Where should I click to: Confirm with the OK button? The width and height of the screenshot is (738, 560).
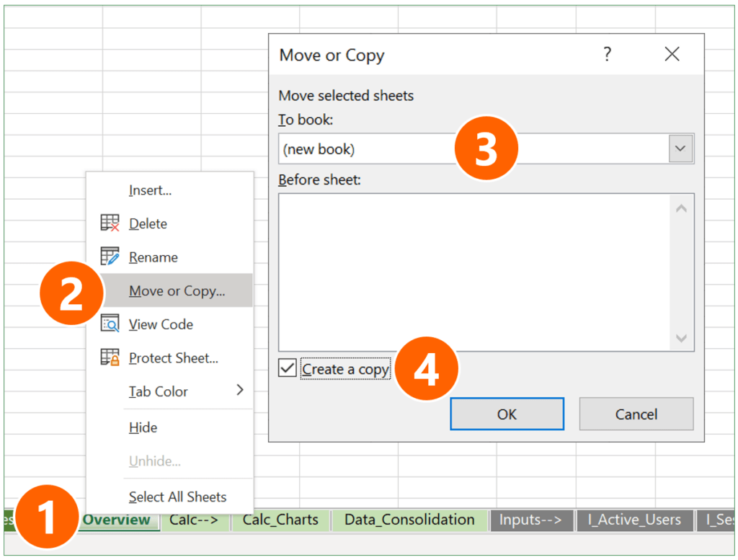pos(507,414)
